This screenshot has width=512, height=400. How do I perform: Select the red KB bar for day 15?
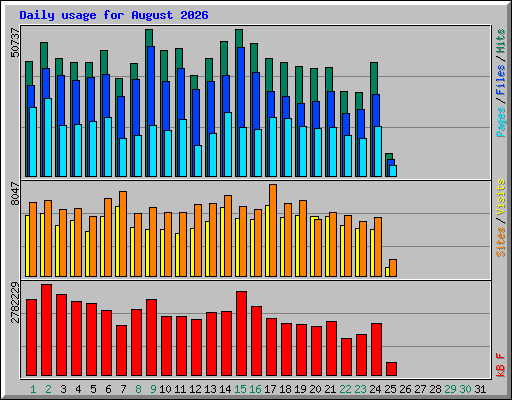241,333
